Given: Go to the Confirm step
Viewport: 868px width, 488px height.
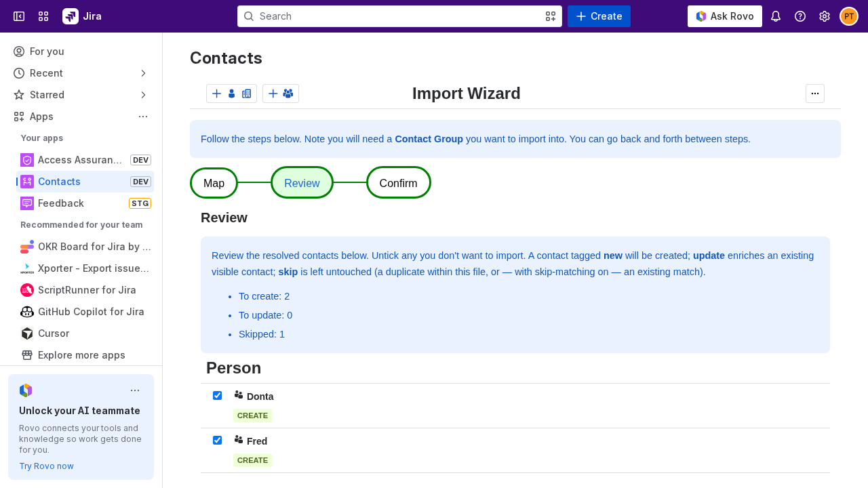Looking at the screenshot, I should 399,183.
